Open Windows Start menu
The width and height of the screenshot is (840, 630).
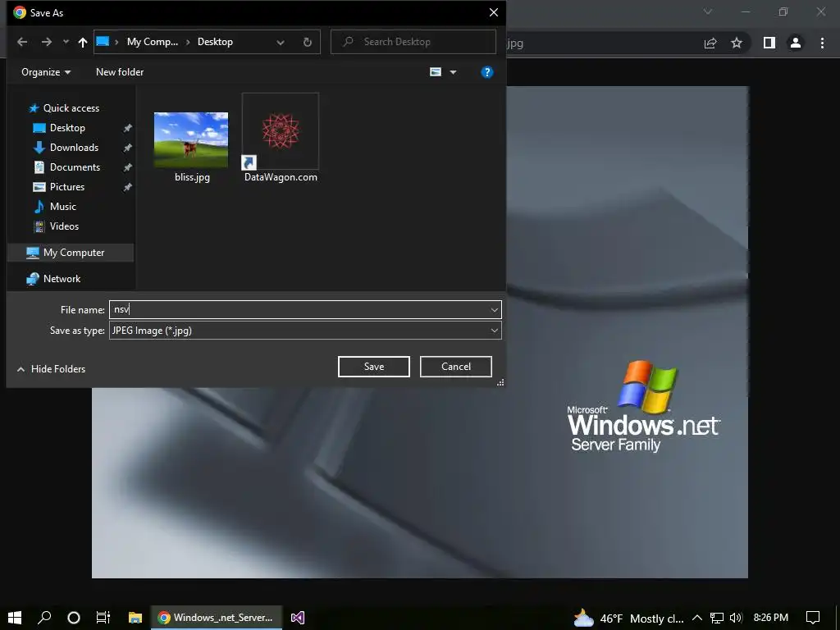click(x=15, y=617)
